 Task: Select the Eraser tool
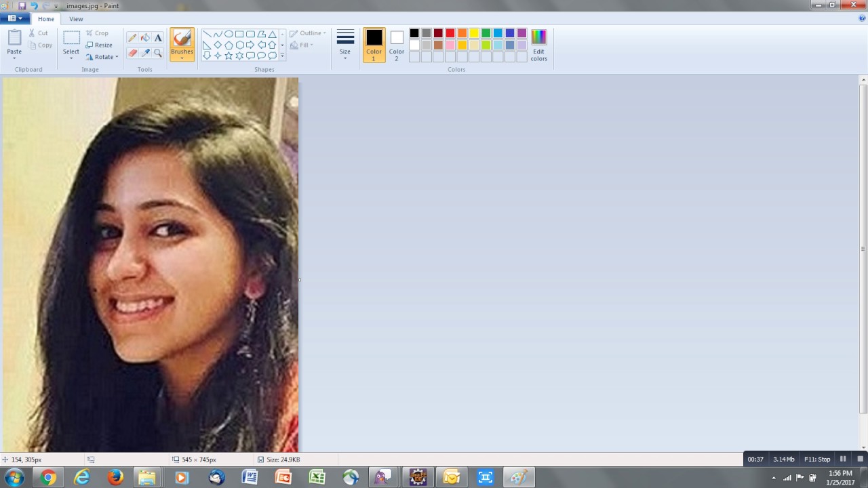[x=132, y=52]
